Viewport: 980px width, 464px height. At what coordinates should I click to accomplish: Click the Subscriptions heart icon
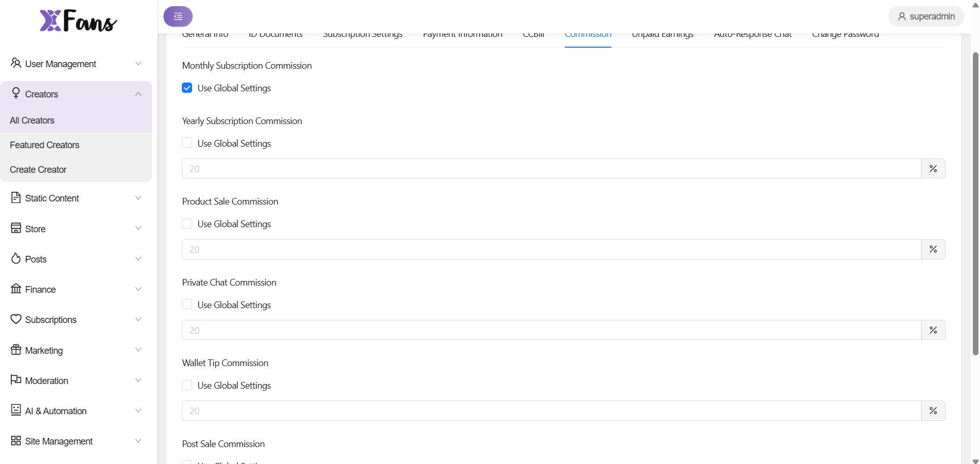coord(16,319)
